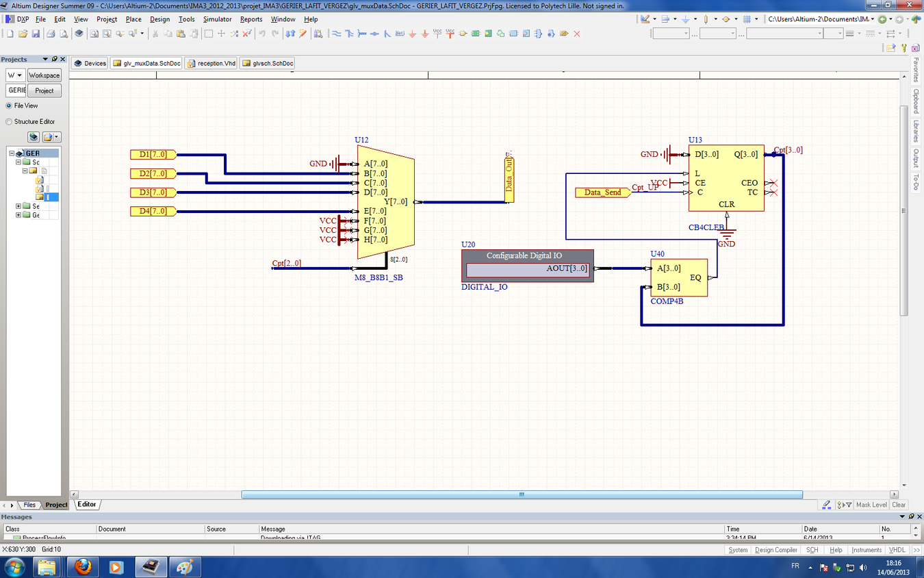Click the red X no-ERC marker tool

point(577,34)
